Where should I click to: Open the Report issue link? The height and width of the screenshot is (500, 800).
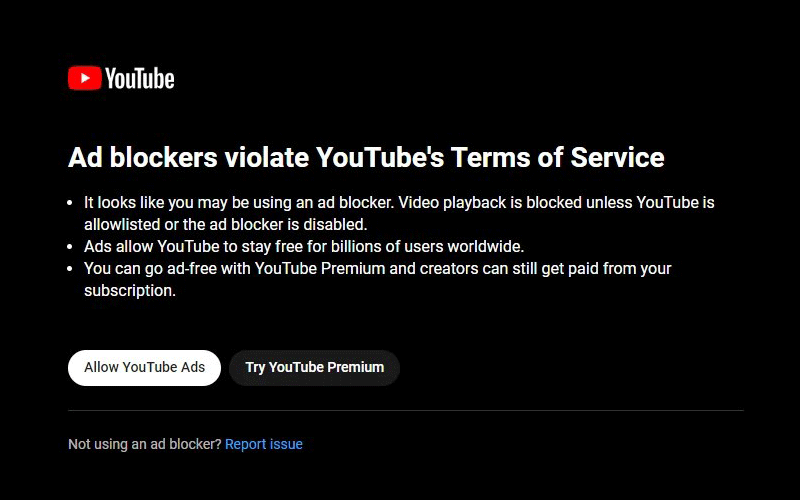pos(264,444)
